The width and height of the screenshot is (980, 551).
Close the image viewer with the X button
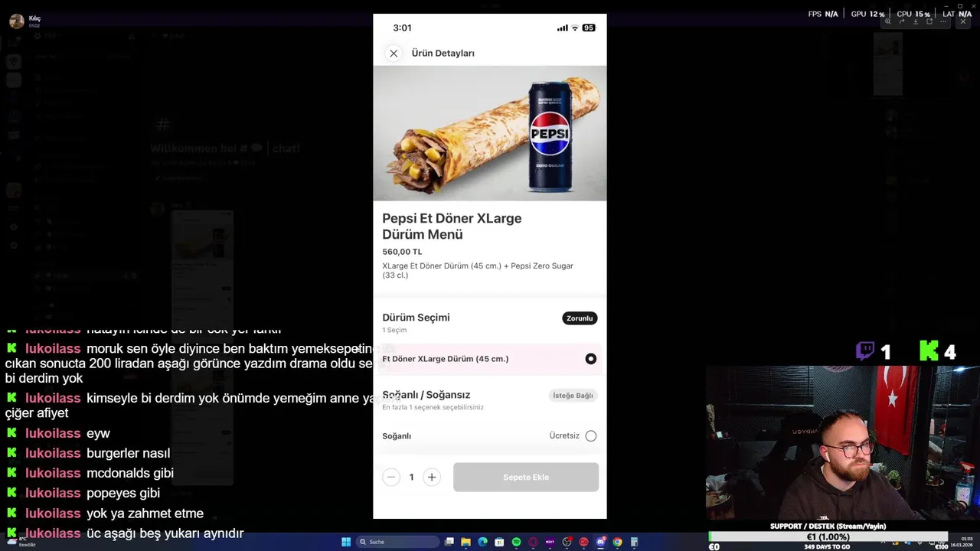963,21
